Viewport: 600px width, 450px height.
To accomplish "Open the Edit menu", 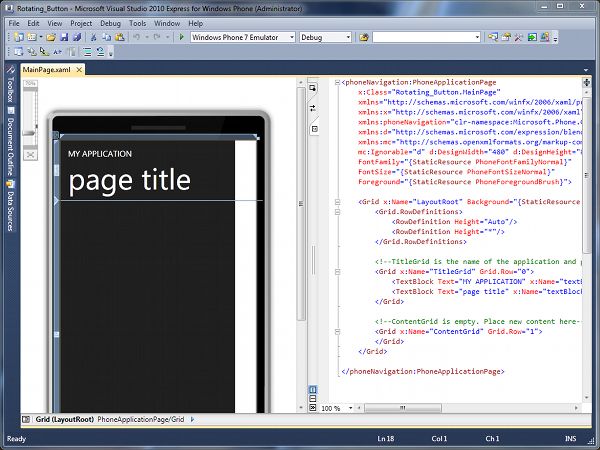I will (x=33, y=23).
